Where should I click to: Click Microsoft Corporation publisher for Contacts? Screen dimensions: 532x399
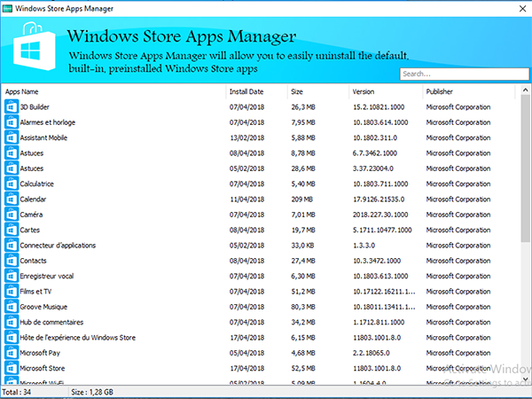(x=458, y=261)
